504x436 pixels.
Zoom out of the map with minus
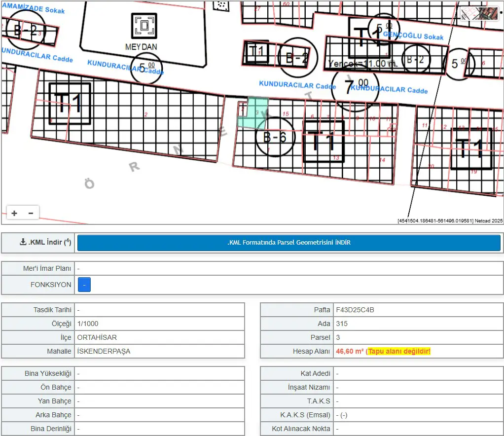(31, 213)
